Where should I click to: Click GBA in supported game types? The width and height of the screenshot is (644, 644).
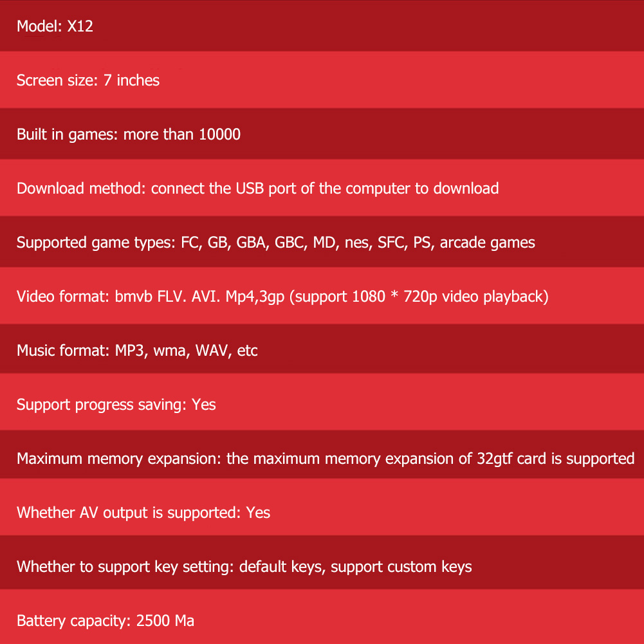coord(251,243)
